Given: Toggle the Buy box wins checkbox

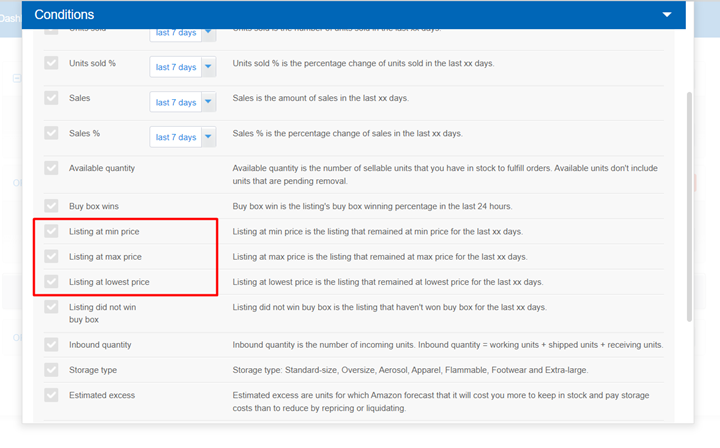Looking at the screenshot, I should click(x=51, y=206).
